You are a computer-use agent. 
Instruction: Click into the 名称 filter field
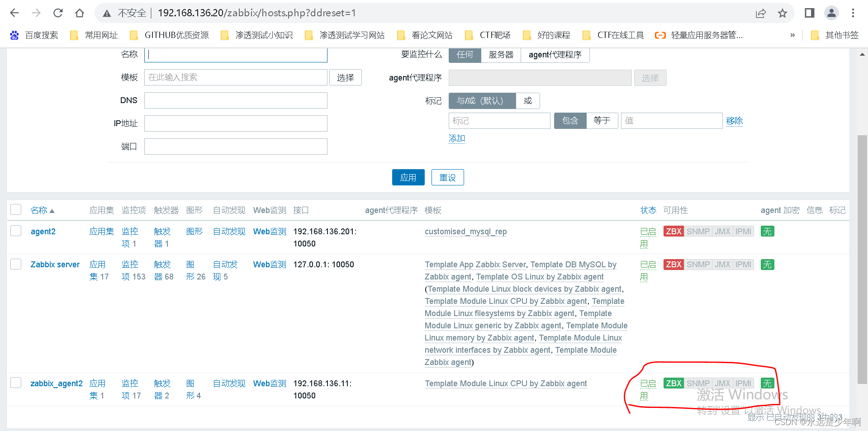point(236,54)
